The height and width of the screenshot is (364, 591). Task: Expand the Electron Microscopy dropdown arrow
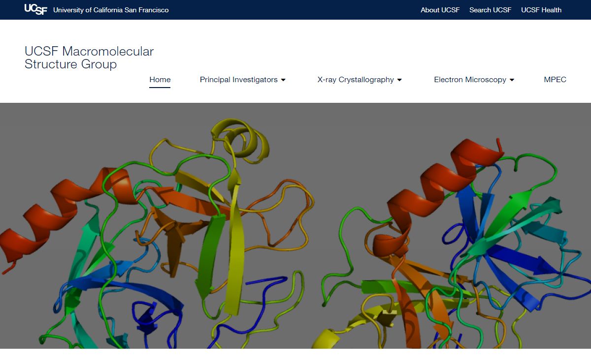pyautogui.click(x=512, y=80)
